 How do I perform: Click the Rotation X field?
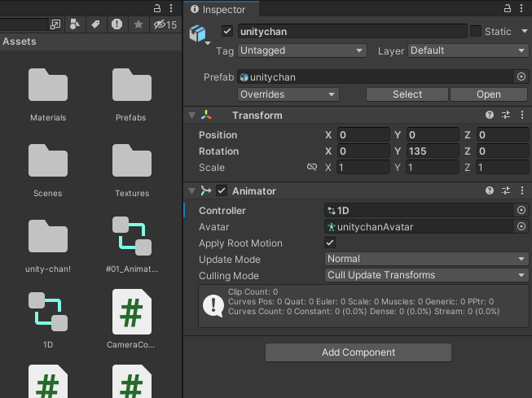363,151
